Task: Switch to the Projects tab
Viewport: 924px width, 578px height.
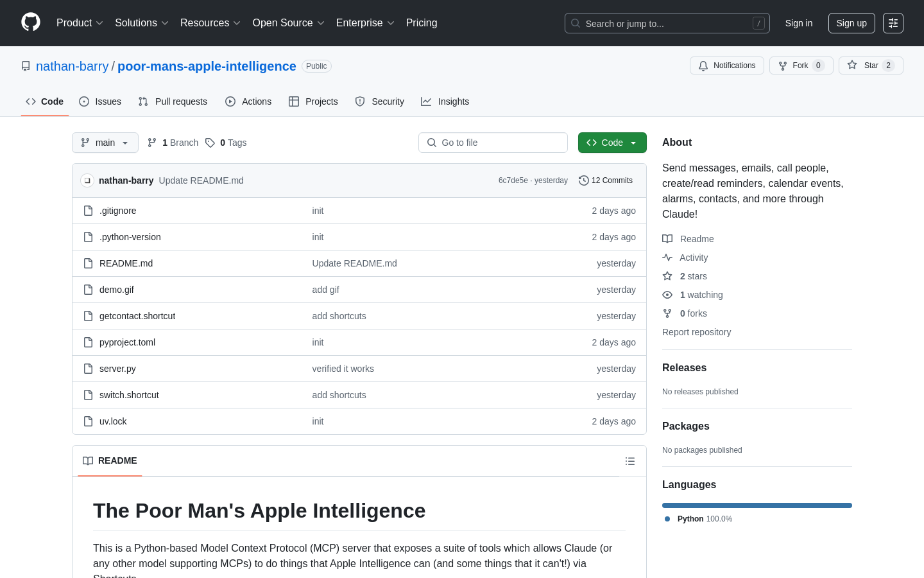Action: (313, 101)
